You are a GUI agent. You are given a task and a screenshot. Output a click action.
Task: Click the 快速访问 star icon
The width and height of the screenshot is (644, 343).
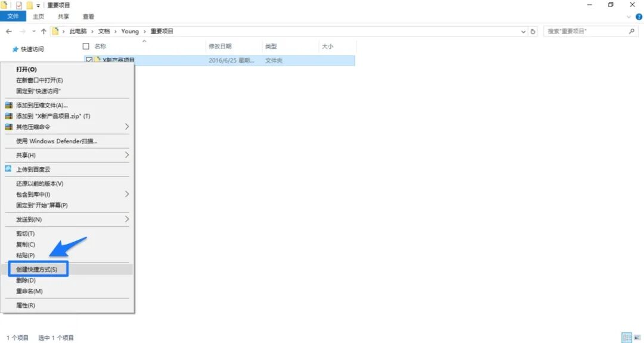(x=15, y=50)
